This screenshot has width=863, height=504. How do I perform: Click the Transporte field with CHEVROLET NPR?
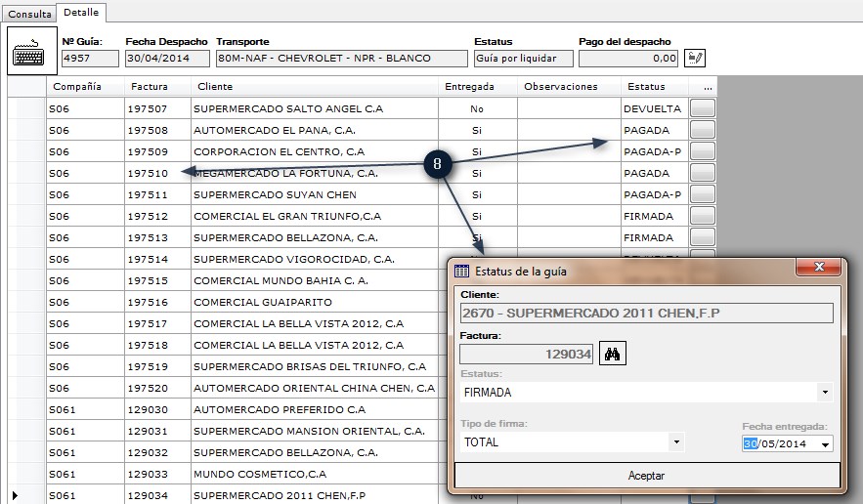click(342, 59)
